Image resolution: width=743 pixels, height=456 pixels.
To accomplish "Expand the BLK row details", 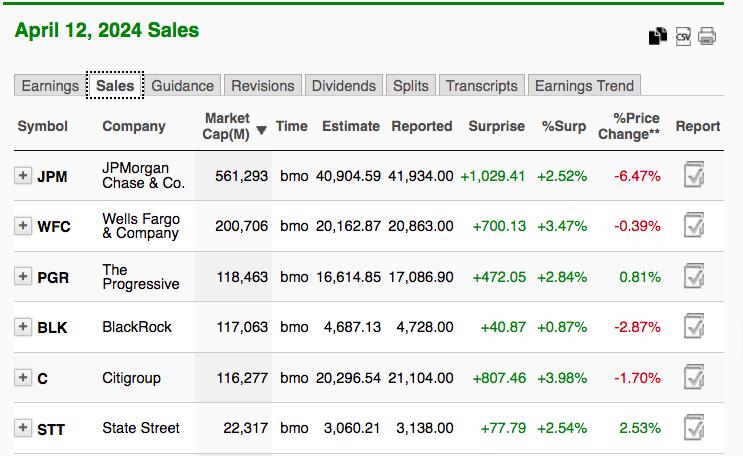I will 23,327.
